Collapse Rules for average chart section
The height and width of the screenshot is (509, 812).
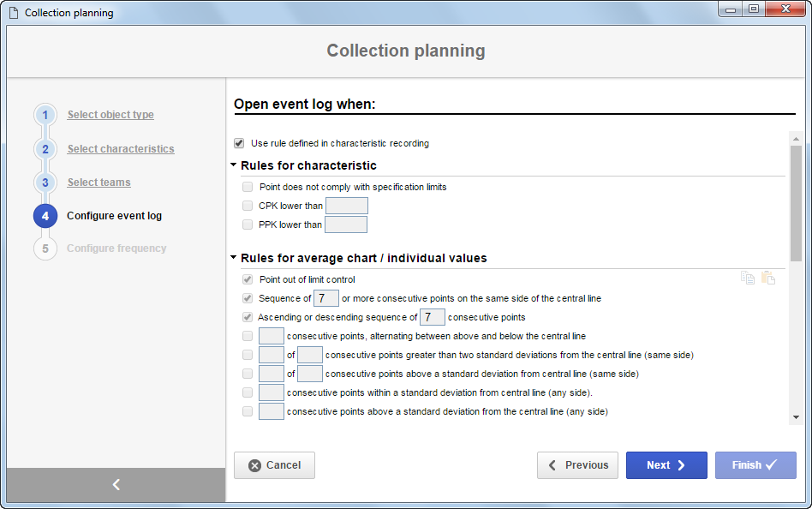(x=234, y=257)
